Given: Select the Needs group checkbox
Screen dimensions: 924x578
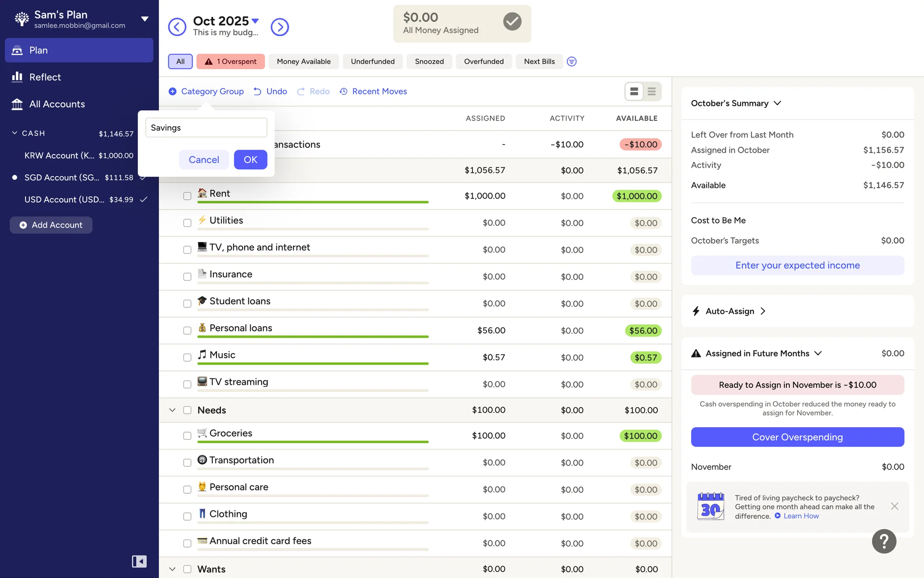Looking at the screenshot, I should click(x=187, y=410).
